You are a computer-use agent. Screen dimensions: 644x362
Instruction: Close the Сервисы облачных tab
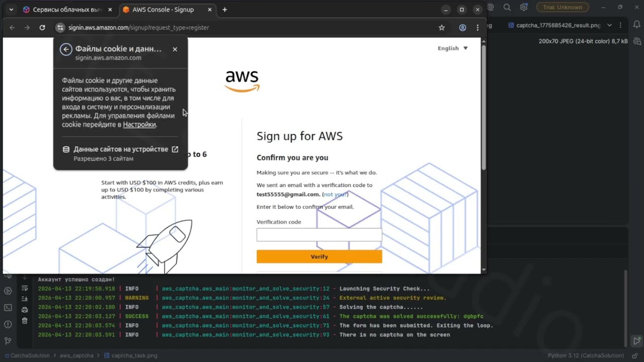(x=110, y=10)
